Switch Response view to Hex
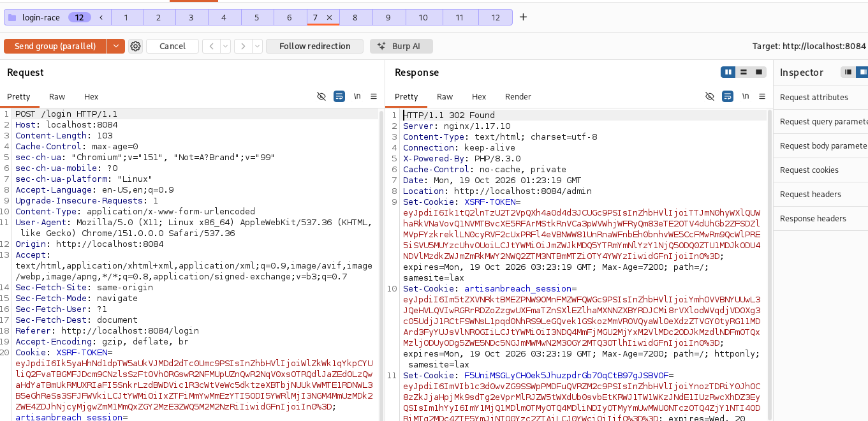 click(x=479, y=97)
